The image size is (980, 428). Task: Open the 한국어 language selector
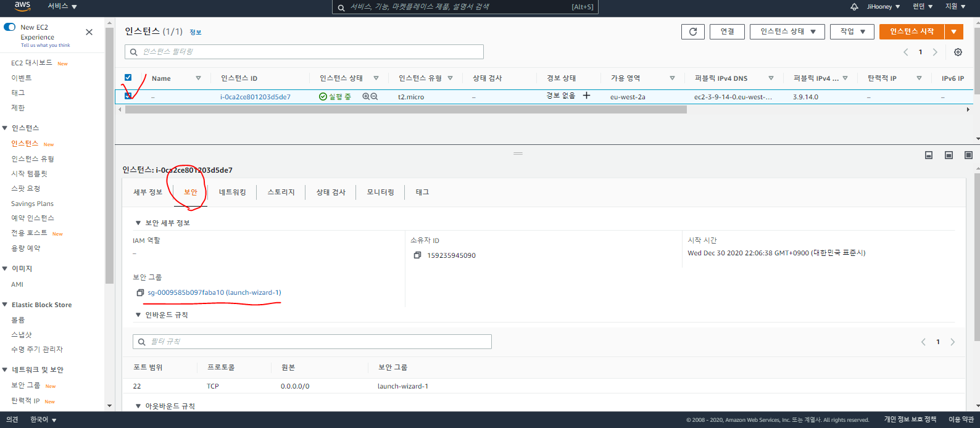pos(43,420)
